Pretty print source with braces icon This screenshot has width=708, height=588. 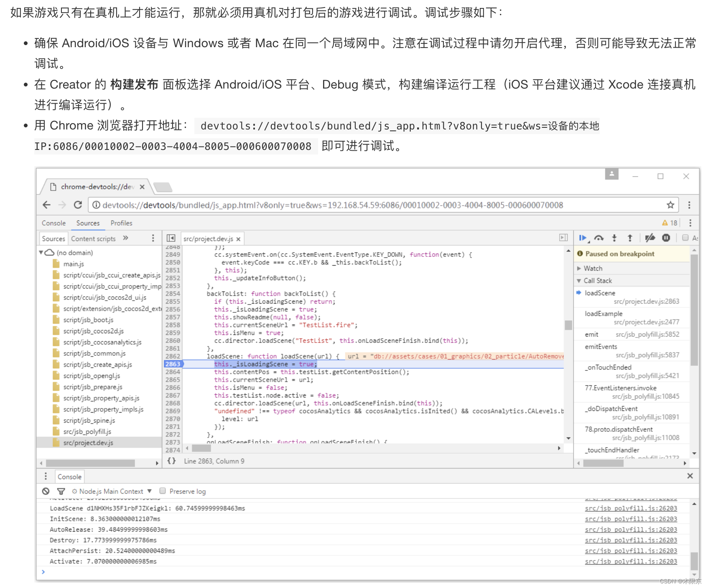171,461
